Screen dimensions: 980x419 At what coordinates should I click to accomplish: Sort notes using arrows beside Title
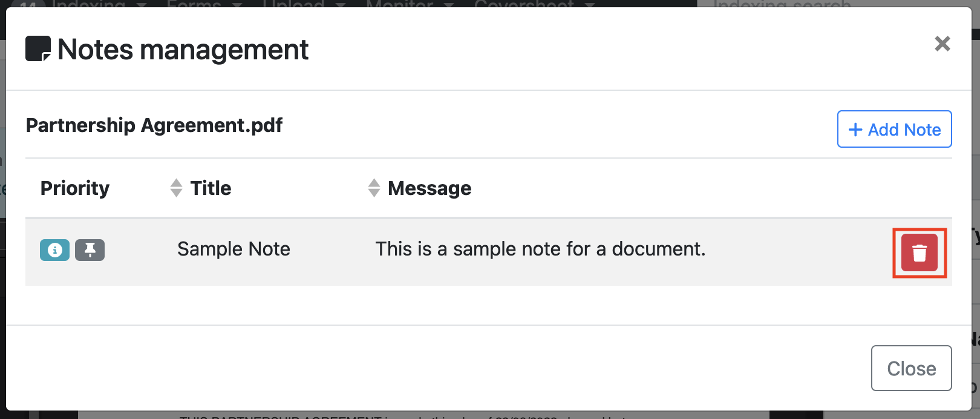(176, 188)
